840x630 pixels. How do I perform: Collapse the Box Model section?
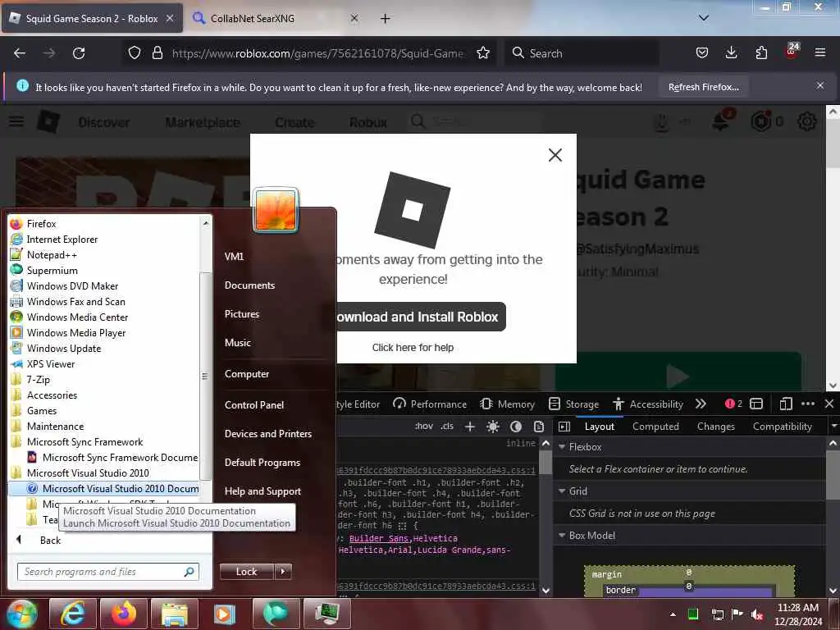point(562,535)
